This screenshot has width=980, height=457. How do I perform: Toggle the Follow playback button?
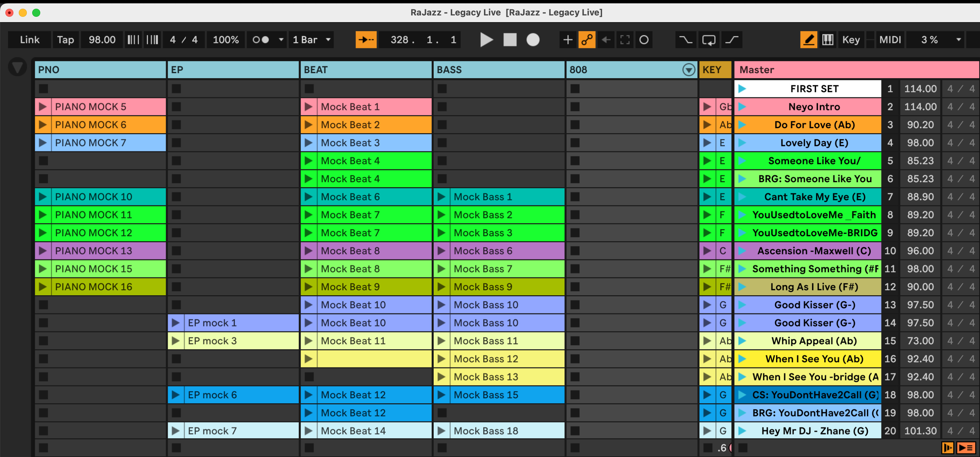click(x=366, y=40)
